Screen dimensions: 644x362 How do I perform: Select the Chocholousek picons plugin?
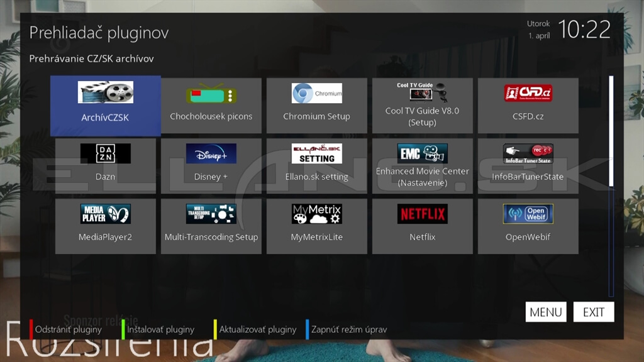click(x=211, y=106)
